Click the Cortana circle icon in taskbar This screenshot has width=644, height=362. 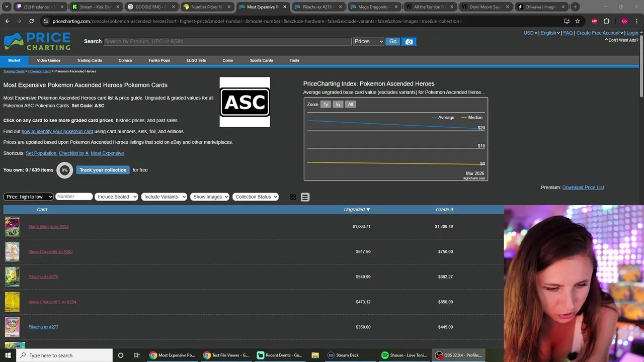pos(120,355)
